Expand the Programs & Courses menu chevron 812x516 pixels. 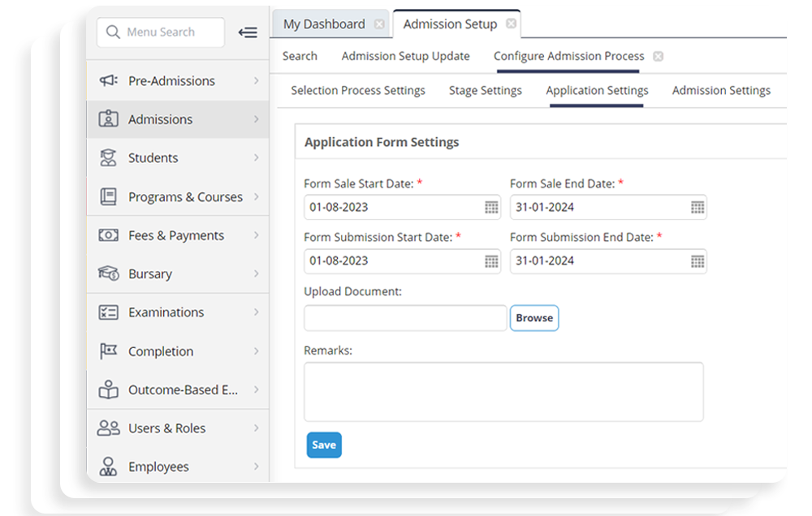(x=256, y=197)
